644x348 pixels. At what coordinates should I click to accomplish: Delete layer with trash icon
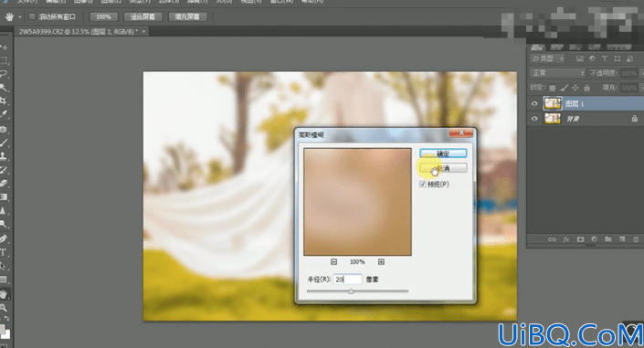point(636,239)
